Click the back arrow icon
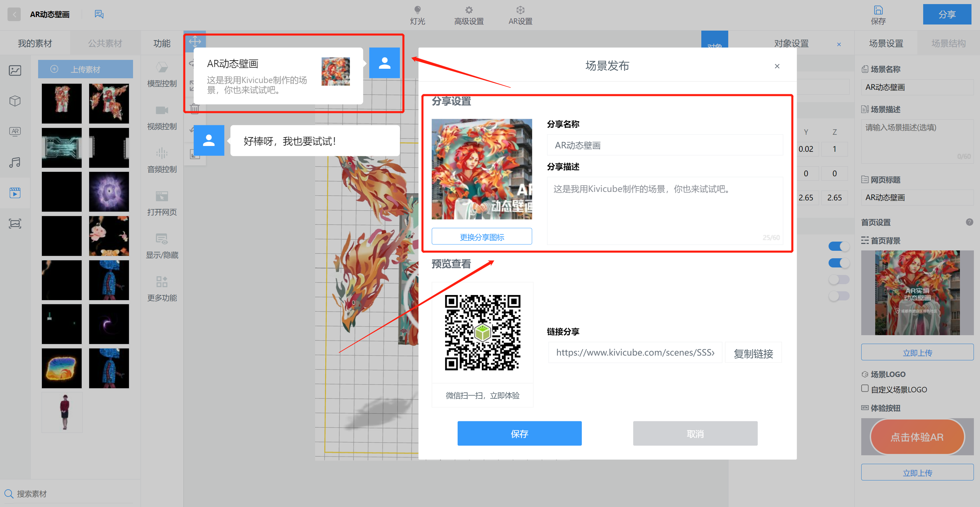 tap(14, 14)
